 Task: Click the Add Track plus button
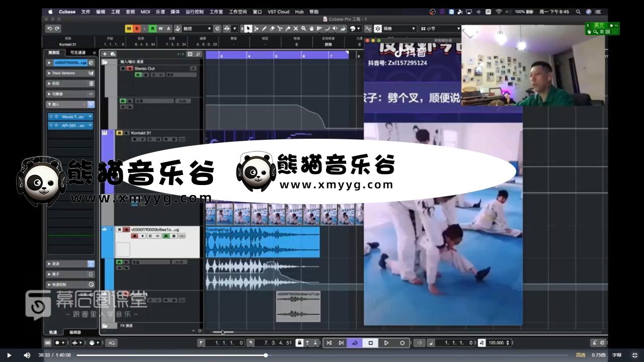pos(105,54)
